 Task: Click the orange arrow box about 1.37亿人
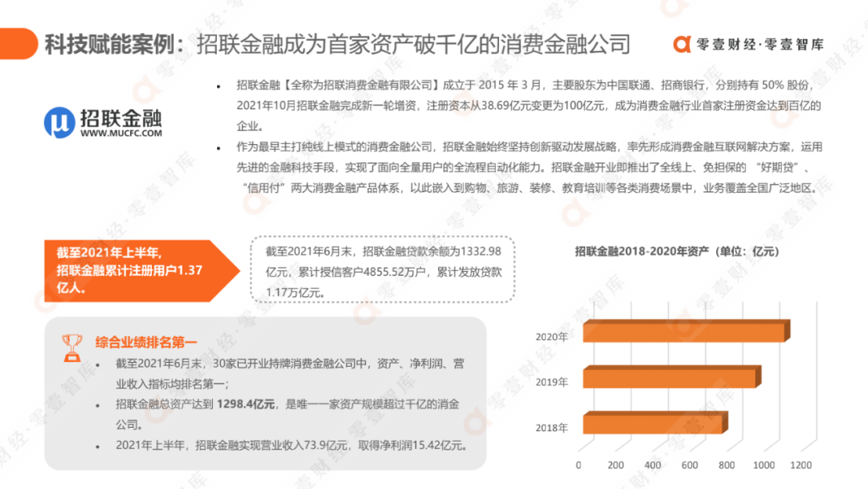coord(142,271)
